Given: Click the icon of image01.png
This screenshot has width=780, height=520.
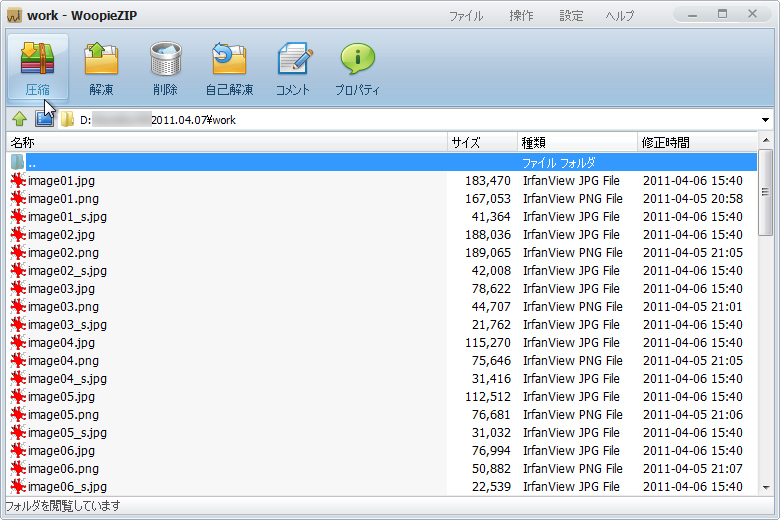Looking at the screenshot, I should tap(18, 199).
